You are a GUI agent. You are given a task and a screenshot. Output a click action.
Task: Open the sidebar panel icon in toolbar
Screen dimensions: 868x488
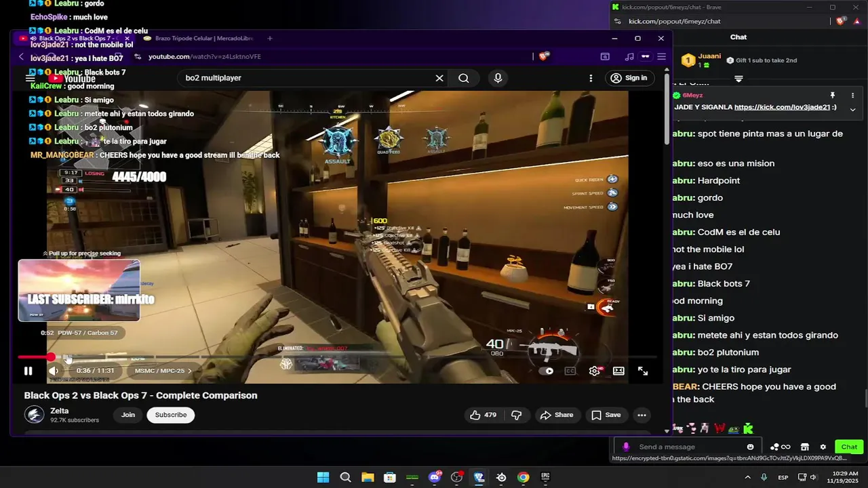605,57
